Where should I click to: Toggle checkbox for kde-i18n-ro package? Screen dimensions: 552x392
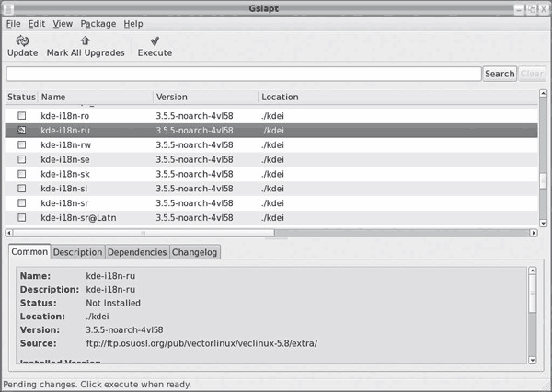click(21, 116)
